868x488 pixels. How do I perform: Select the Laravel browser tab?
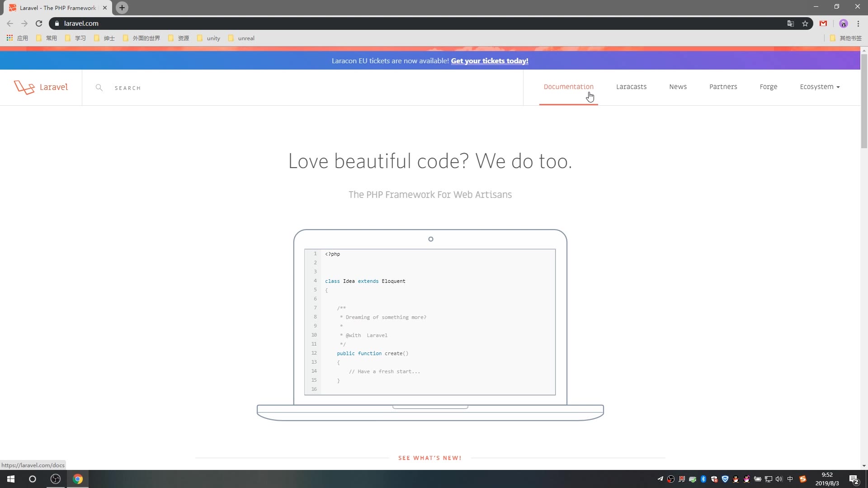[x=58, y=8]
